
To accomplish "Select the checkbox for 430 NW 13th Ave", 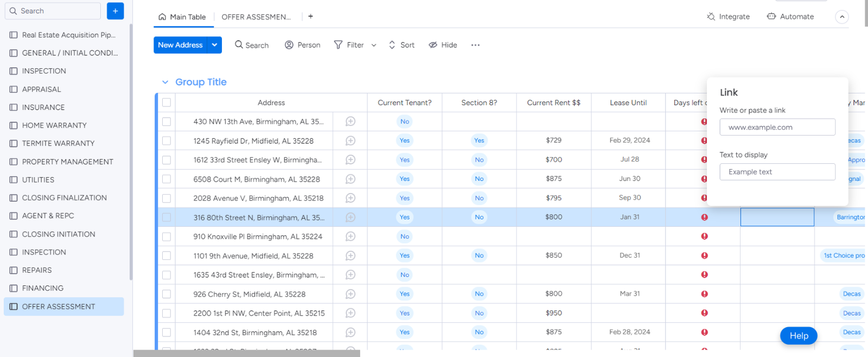I will 167,122.
